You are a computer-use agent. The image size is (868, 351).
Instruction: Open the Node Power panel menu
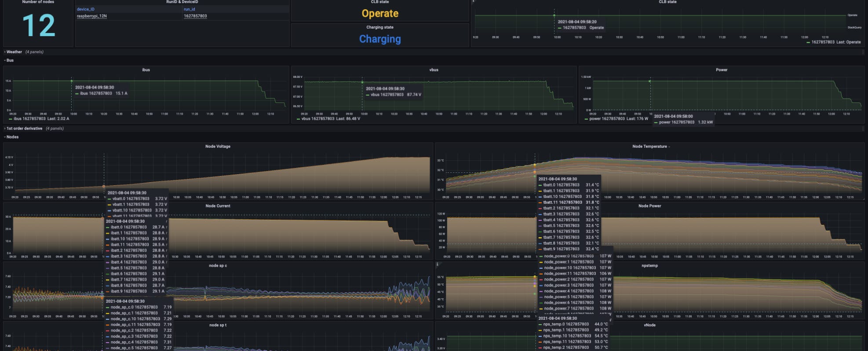(649, 206)
